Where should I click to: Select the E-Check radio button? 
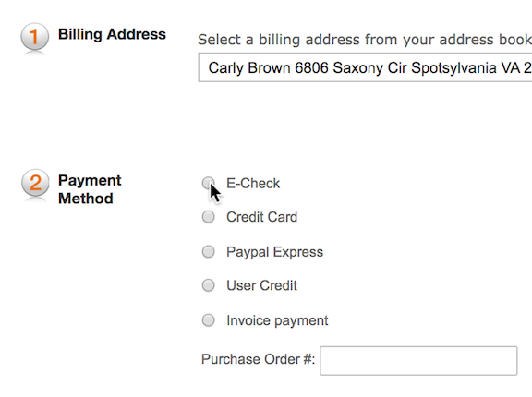(x=209, y=183)
